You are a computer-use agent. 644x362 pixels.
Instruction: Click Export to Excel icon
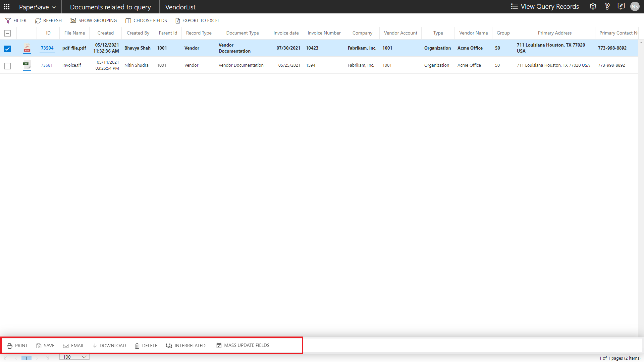pos(178,21)
